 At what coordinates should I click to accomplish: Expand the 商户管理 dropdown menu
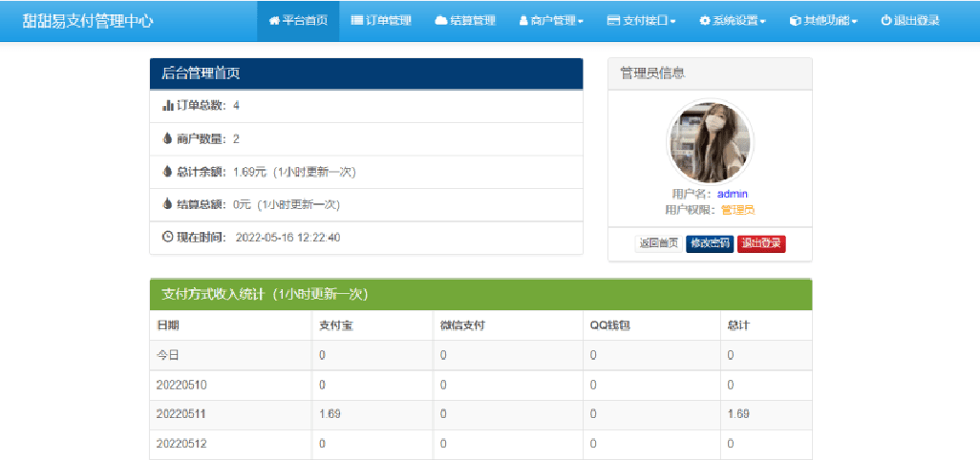pos(551,21)
